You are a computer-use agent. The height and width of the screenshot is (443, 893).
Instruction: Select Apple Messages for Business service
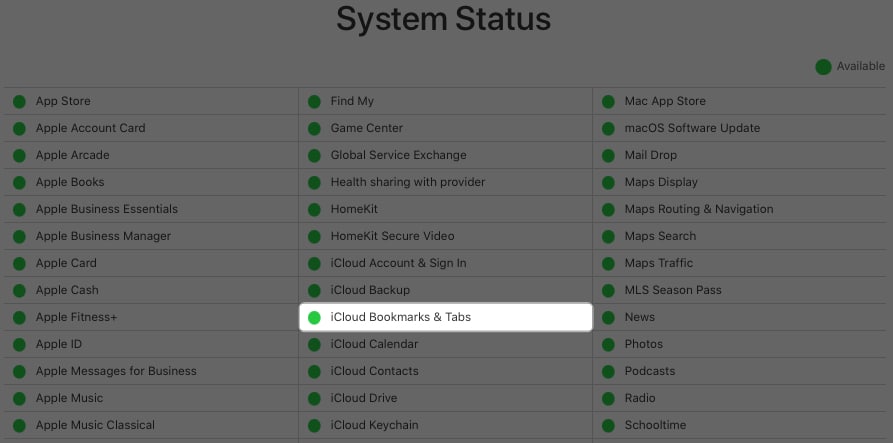[115, 371]
